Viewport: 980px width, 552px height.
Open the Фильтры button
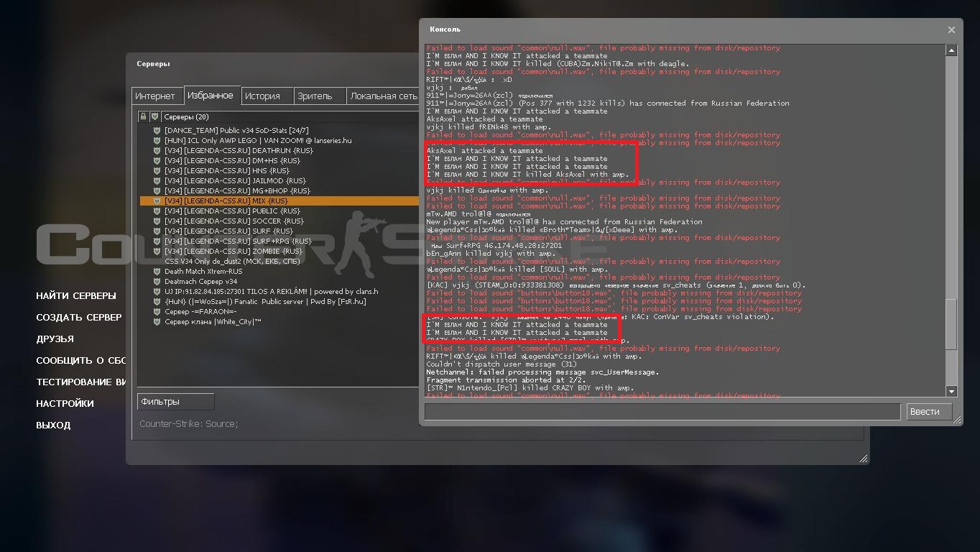[175, 402]
